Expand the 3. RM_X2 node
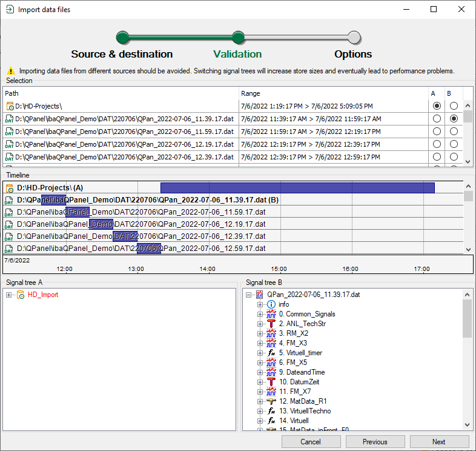This screenshot has width=476, height=451. 260,333
